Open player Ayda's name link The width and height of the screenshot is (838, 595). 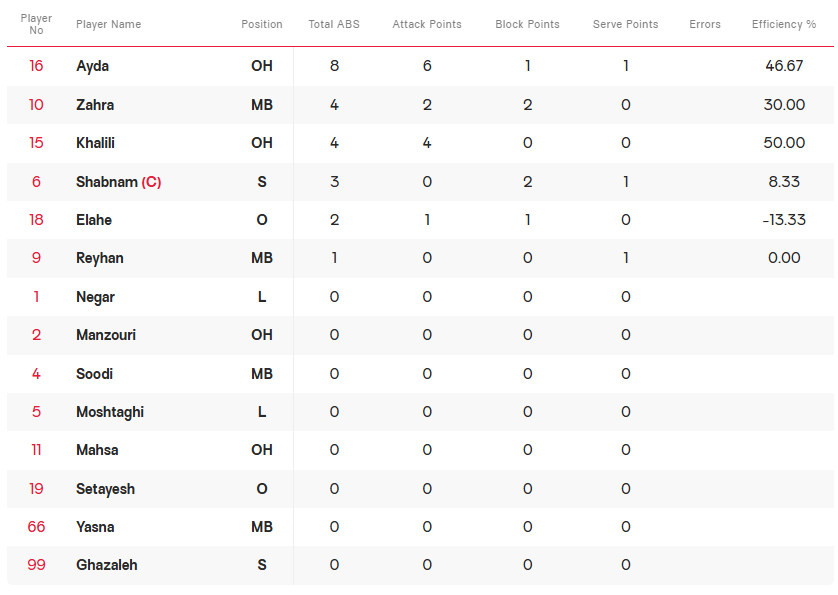[x=92, y=66]
